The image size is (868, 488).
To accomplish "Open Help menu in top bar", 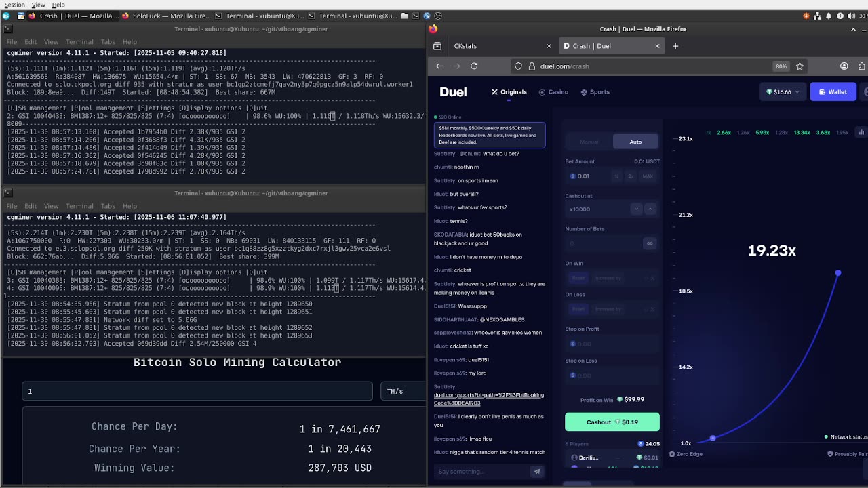I will click(58, 5).
